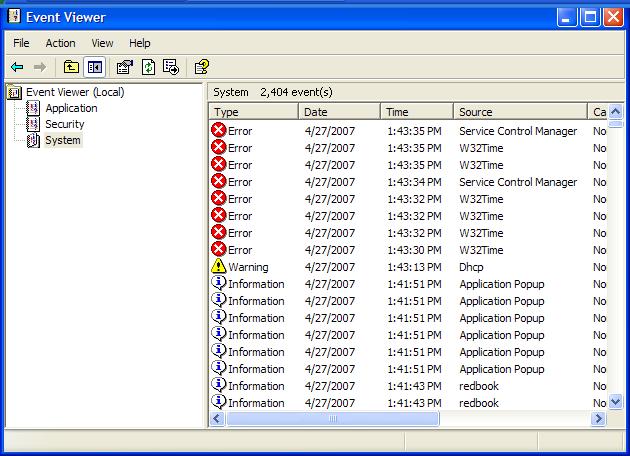Select the Error icon at 1:43:35 PM Service Control Manager
The width and height of the screenshot is (630, 456).
219,131
